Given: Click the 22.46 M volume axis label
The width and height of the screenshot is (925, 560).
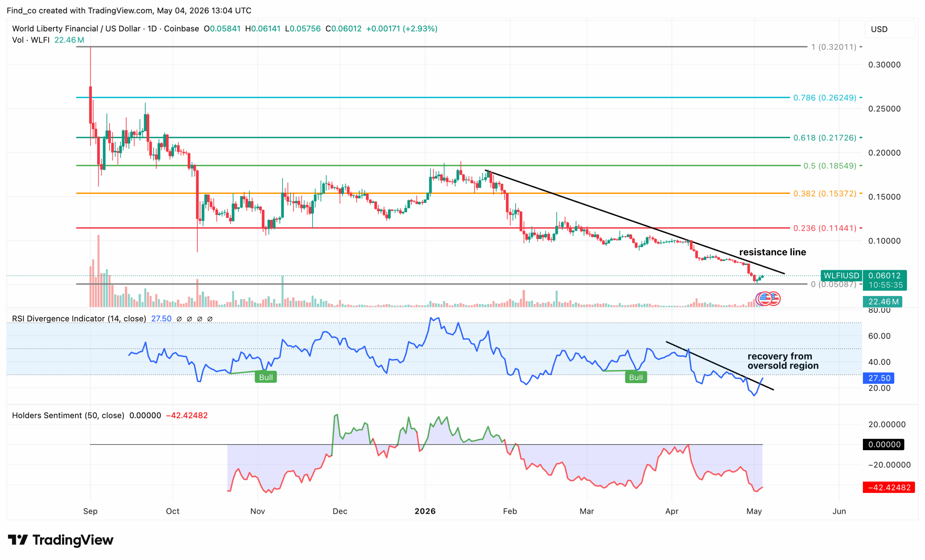Looking at the screenshot, I should [882, 301].
